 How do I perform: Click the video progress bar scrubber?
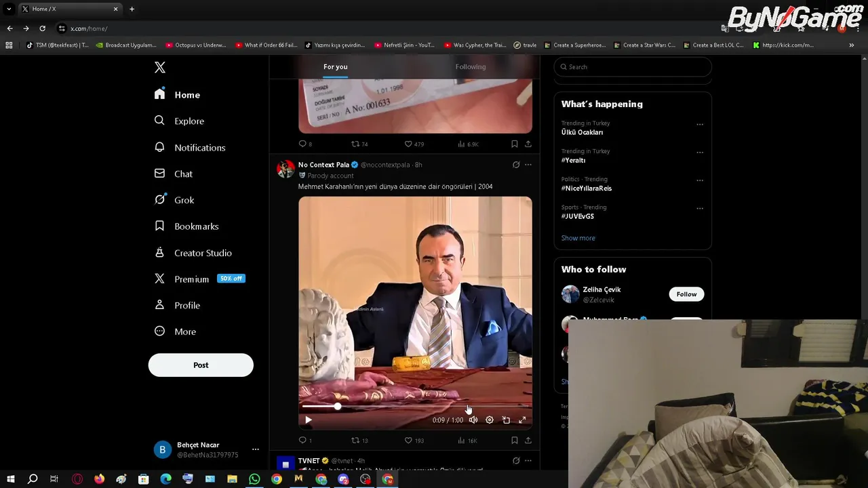click(338, 406)
